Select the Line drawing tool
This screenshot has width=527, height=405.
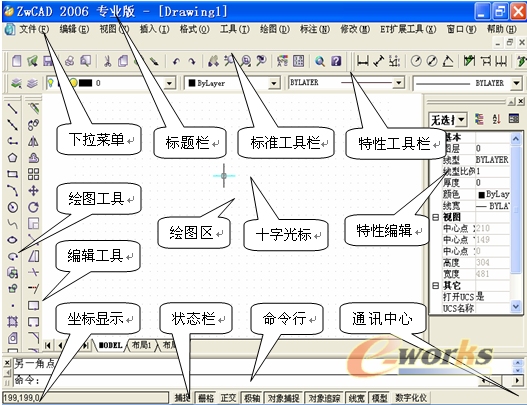(x=12, y=109)
